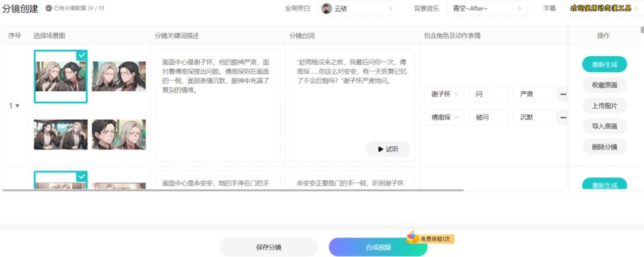Edit the row 1 分镜台词 dialogue text box

(352, 106)
